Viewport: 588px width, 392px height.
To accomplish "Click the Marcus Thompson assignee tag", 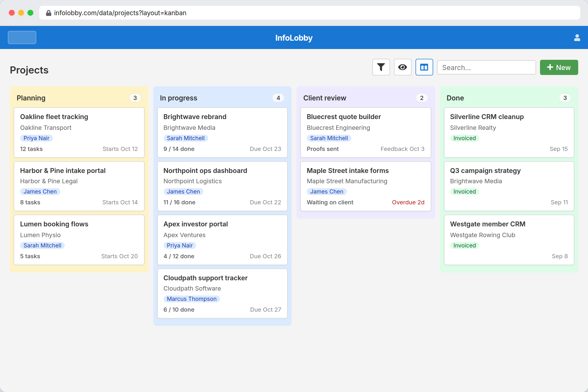I will pos(192,299).
